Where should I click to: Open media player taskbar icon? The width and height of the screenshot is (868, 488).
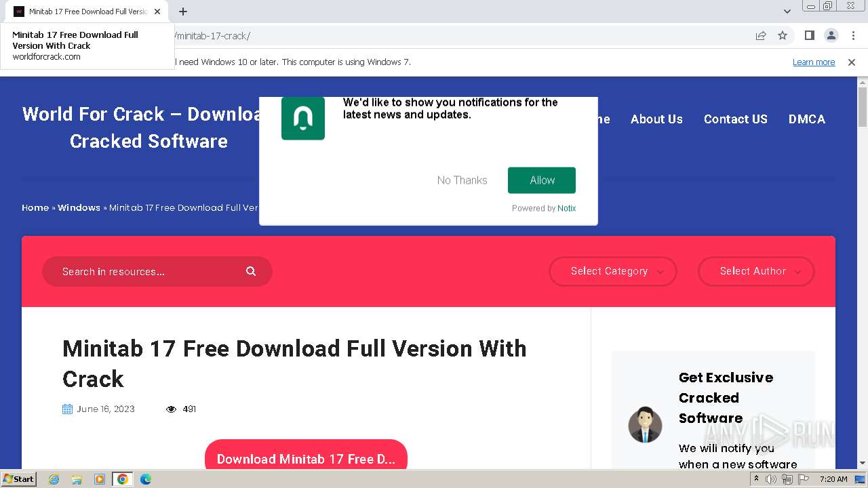pyautogui.click(x=100, y=479)
